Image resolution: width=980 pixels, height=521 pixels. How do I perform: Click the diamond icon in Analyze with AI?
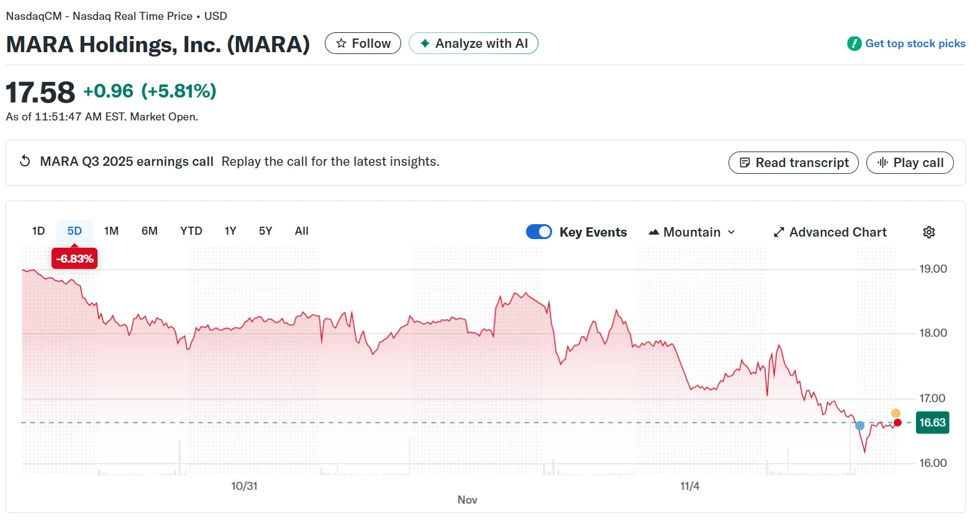424,43
